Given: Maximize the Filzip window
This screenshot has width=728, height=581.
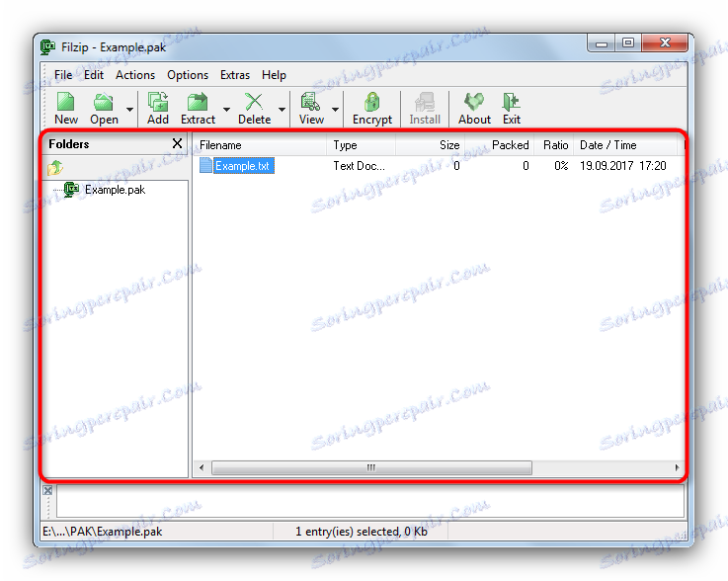Looking at the screenshot, I should pos(628,43).
